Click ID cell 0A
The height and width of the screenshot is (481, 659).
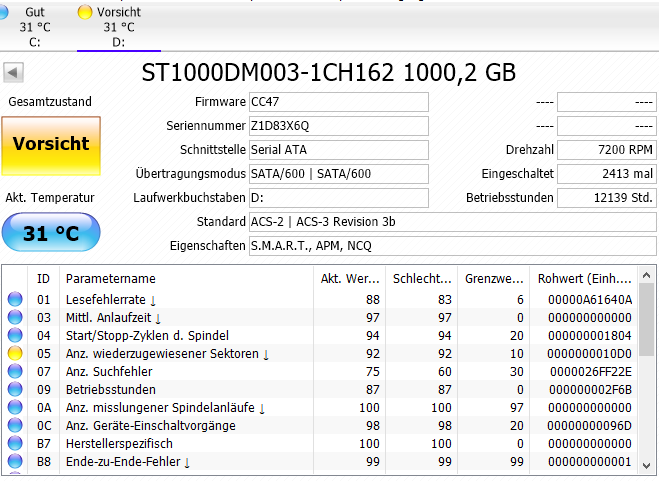[x=44, y=408]
